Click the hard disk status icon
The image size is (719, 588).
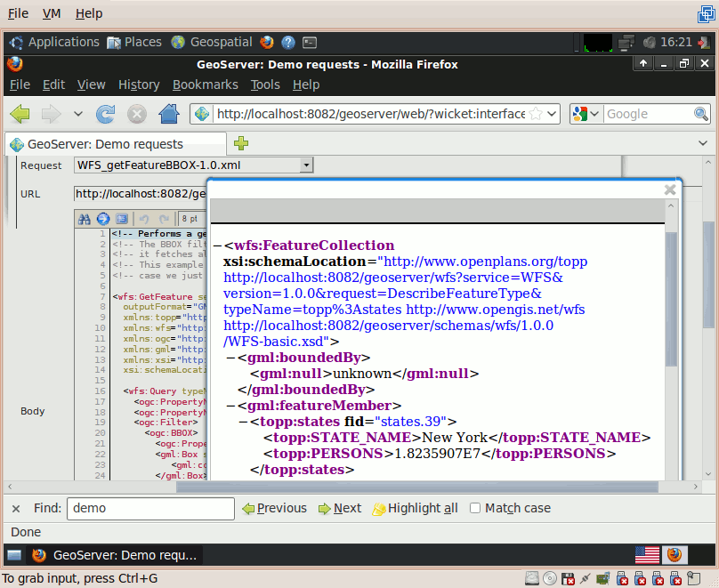pyautogui.click(x=532, y=578)
